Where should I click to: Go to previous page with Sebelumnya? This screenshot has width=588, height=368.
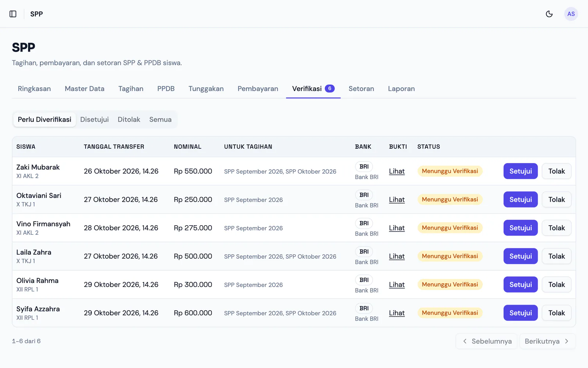[487, 341]
